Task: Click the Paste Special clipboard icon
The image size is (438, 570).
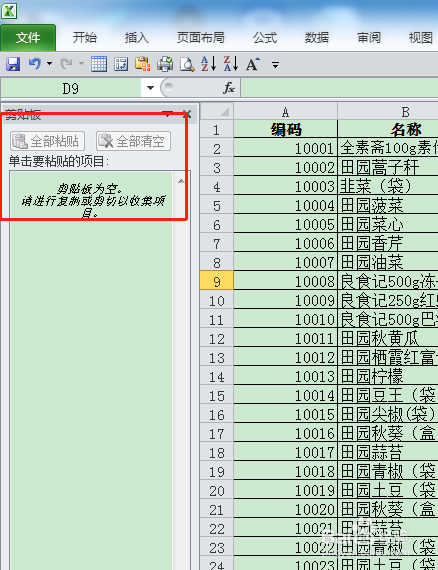Action: pyautogui.click(x=142, y=64)
